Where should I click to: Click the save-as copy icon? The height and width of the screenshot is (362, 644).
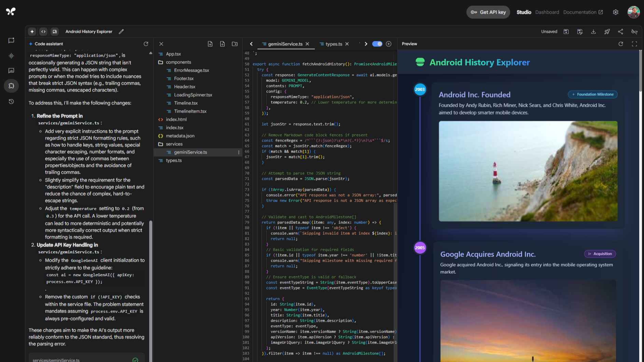[580, 31]
